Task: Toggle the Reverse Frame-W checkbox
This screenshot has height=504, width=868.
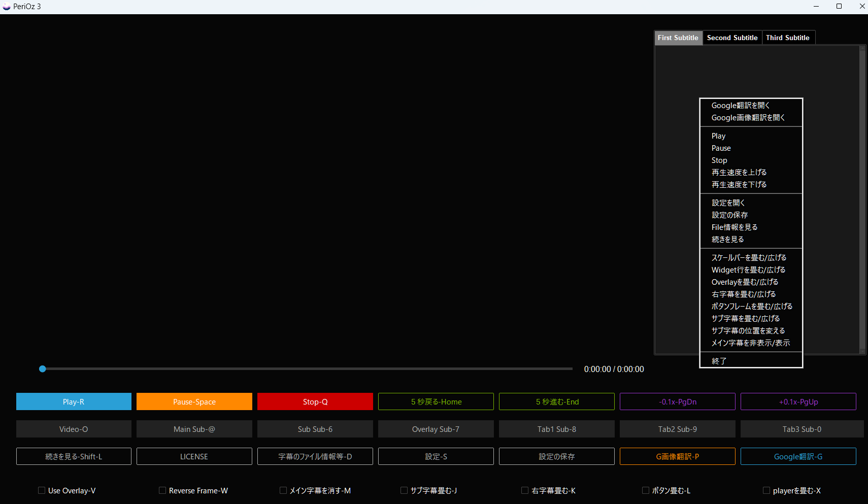Action: [162, 490]
